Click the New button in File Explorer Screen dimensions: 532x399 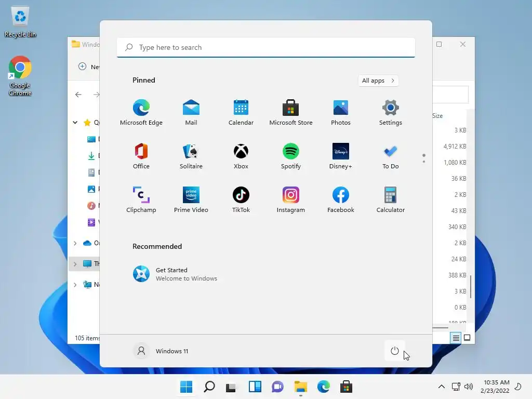point(89,66)
